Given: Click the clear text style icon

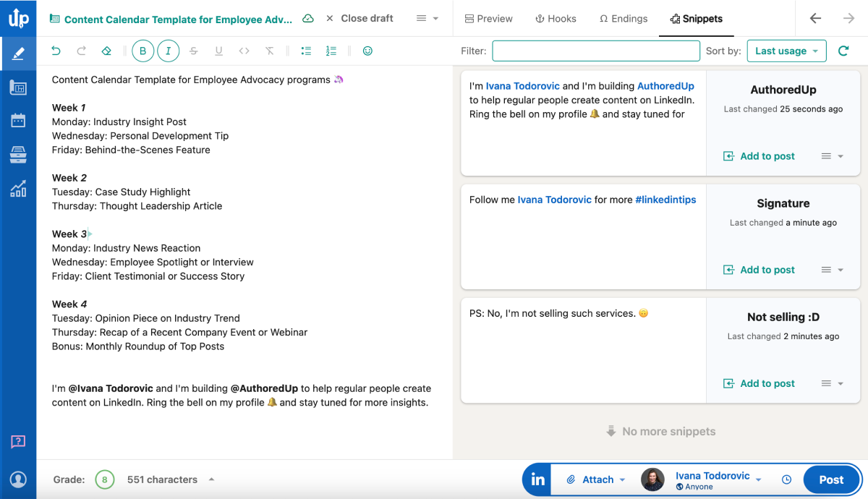Looking at the screenshot, I should tap(270, 51).
